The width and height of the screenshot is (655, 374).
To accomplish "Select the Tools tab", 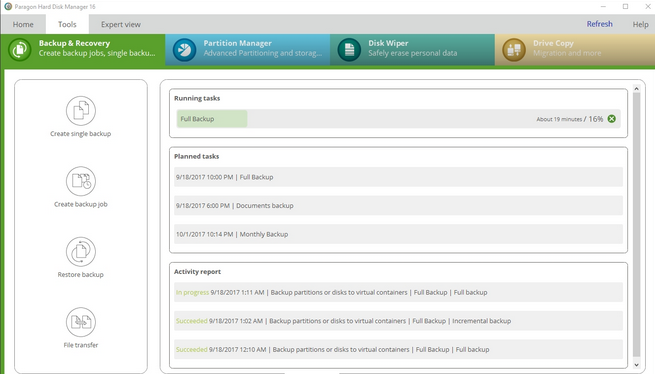I will (x=67, y=24).
